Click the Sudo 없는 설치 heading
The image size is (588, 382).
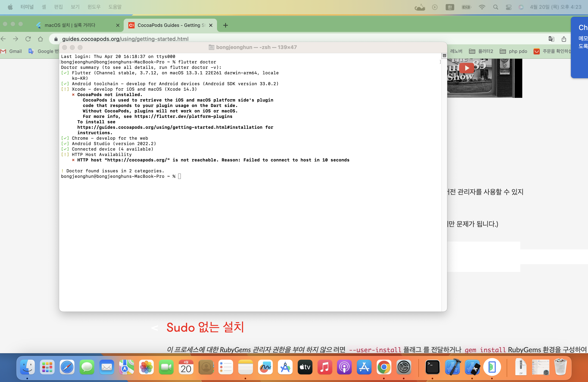[x=205, y=327]
